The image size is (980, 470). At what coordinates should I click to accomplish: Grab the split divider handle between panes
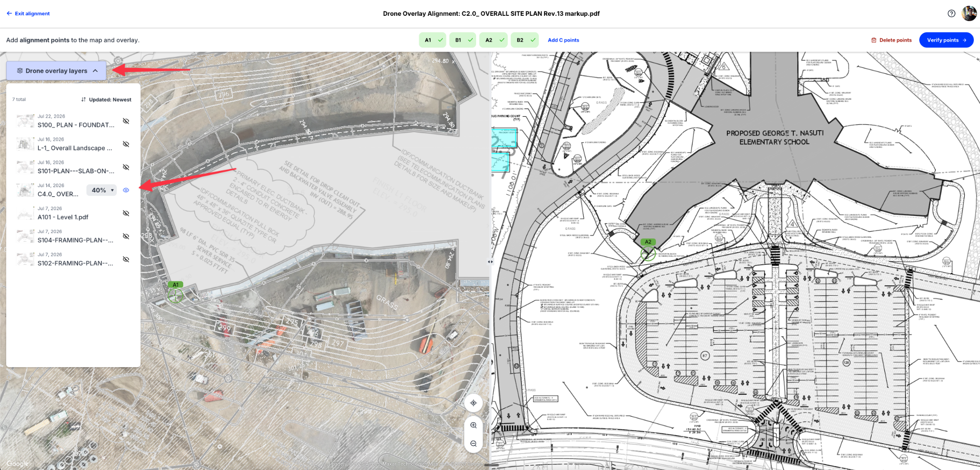(x=490, y=262)
